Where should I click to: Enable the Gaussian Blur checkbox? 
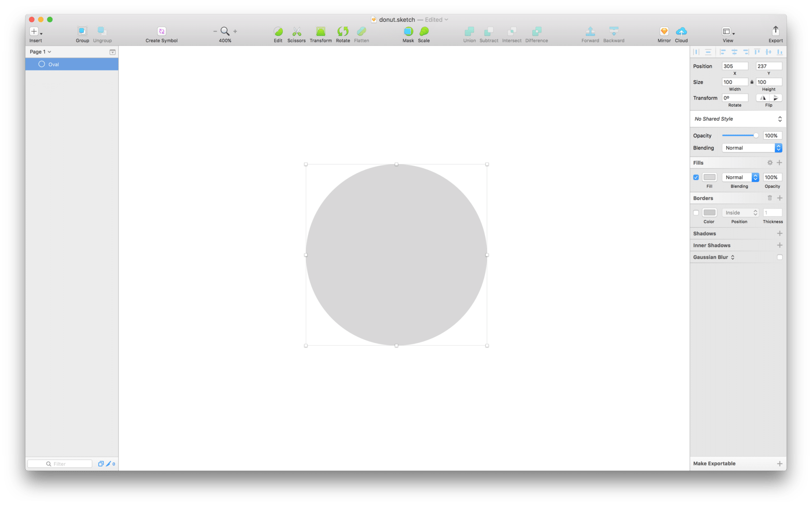point(780,257)
